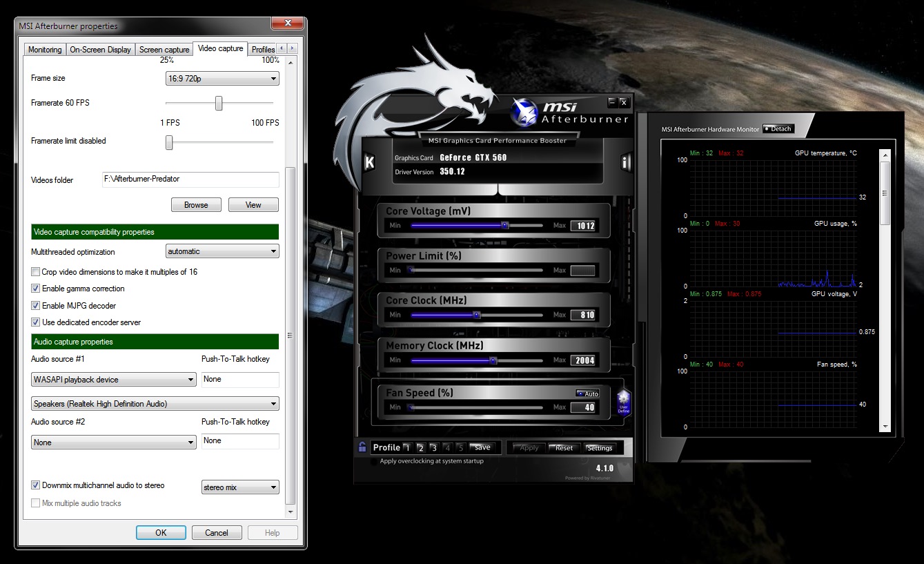Uncheck Use dedicated encoder server
Screen dimensions: 924x564
[x=36, y=322]
